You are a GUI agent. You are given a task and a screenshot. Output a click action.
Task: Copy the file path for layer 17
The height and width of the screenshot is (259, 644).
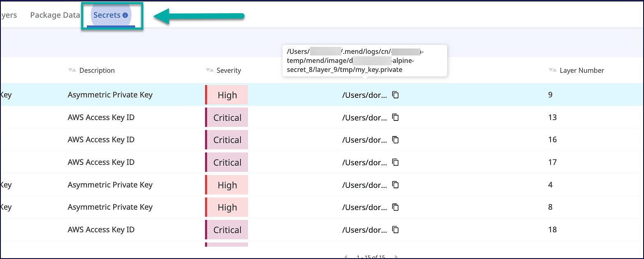[395, 162]
